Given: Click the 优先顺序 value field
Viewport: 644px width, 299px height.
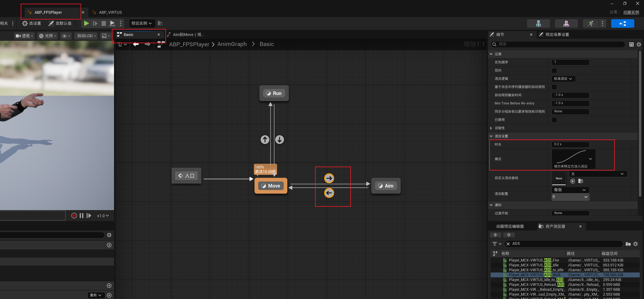Looking at the screenshot, I should [x=570, y=62].
